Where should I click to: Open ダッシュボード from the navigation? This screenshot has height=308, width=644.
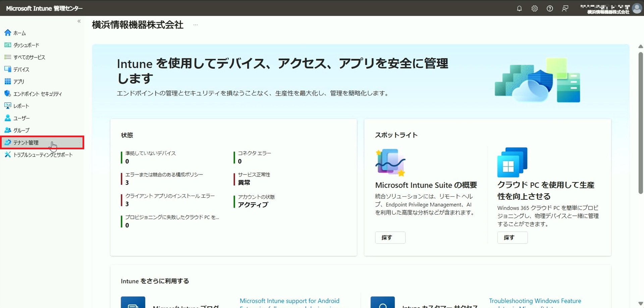(x=26, y=45)
